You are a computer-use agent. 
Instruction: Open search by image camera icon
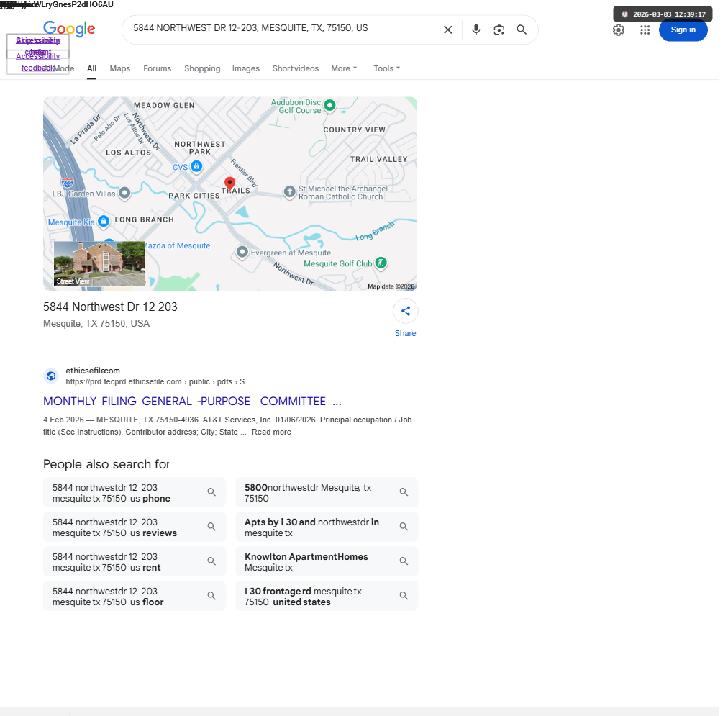[499, 30]
